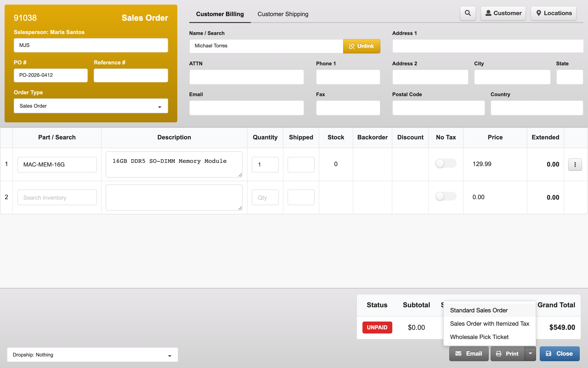Click the blue Close button
Image resolution: width=588 pixels, height=368 pixels.
(559, 354)
